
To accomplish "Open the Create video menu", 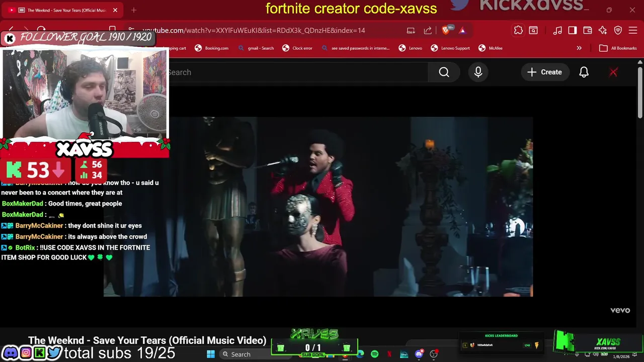I will tap(544, 72).
